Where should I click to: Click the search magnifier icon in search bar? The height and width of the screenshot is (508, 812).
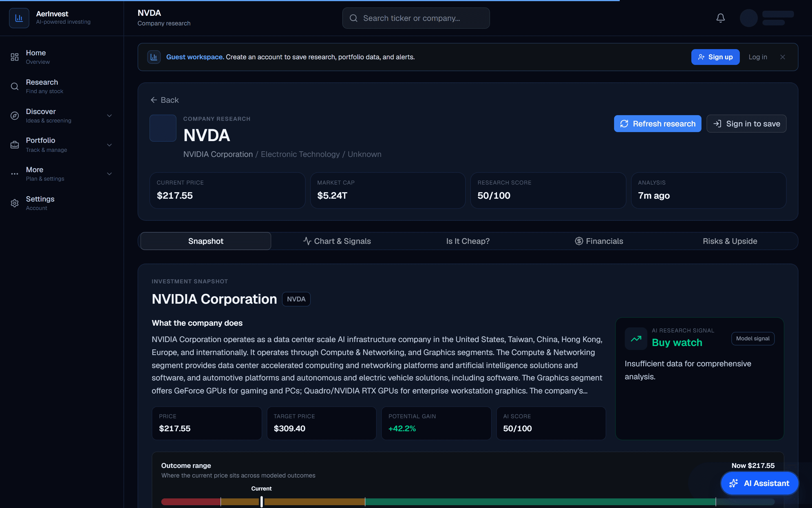click(353, 18)
